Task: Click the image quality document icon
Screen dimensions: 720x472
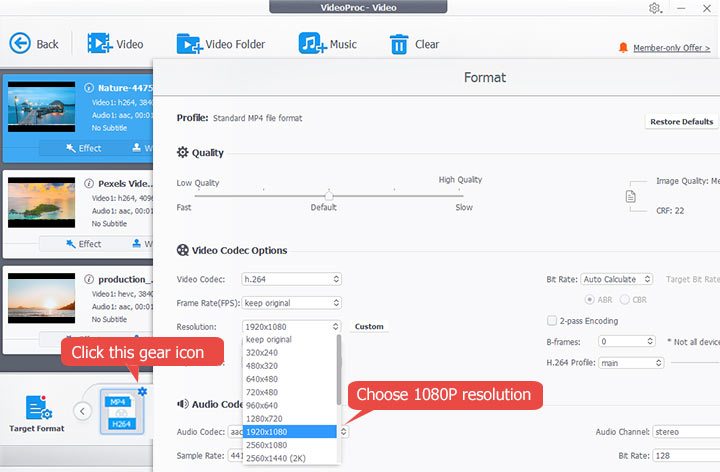Action: tap(630, 197)
